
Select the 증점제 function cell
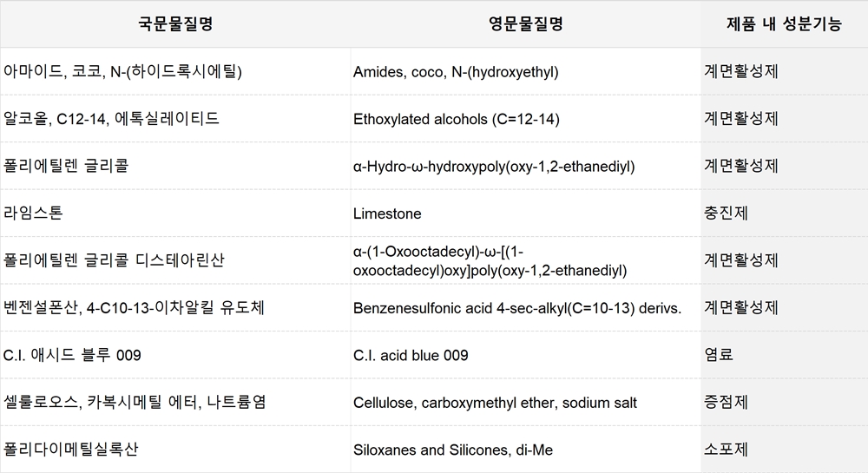pos(784,402)
